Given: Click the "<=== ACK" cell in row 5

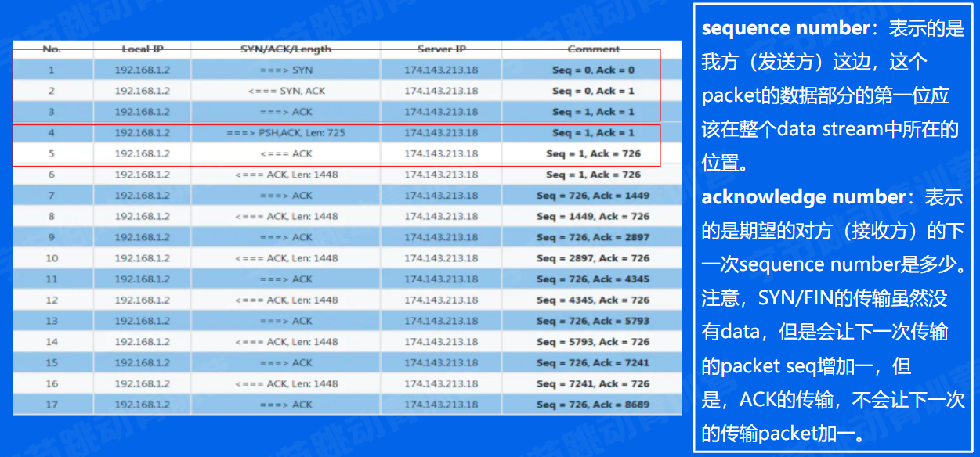Looking at the screenshot, I should tap(286, 153).
